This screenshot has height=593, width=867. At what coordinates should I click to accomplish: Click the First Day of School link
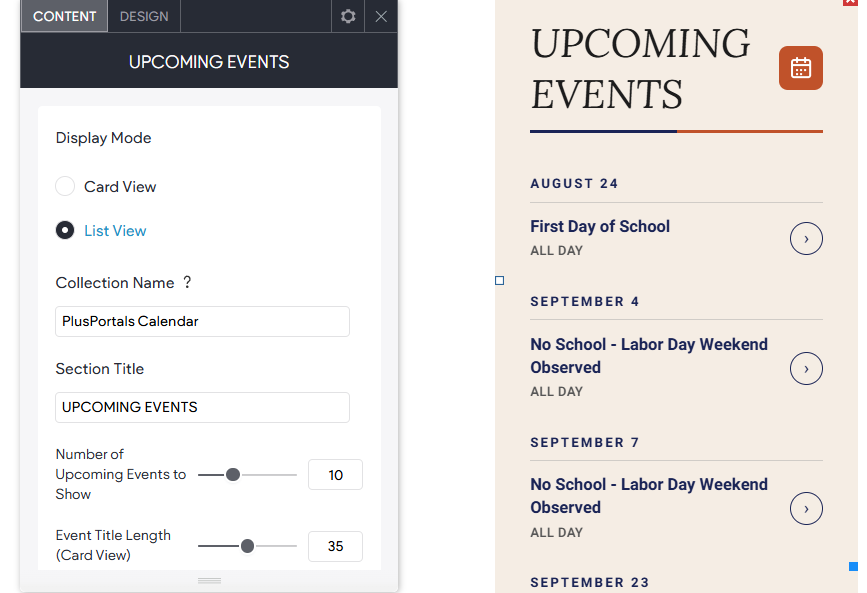[600, 226]
